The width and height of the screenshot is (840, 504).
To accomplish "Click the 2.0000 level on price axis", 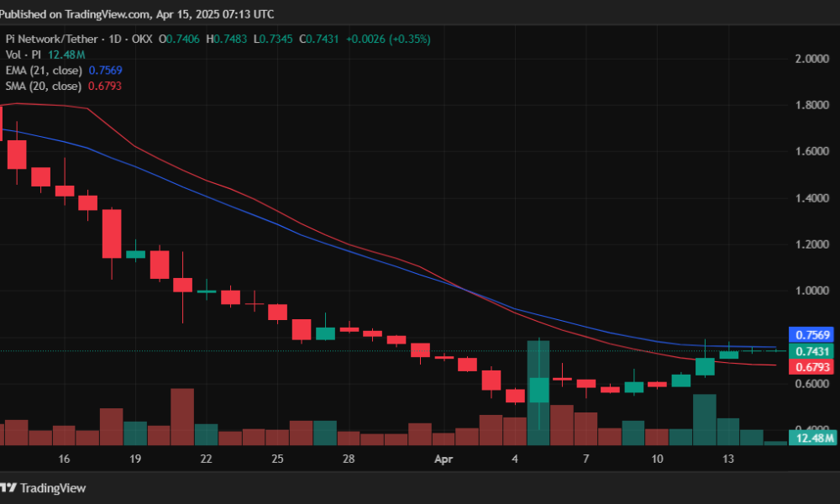I will pyautogui.click(x=812, y=59).
